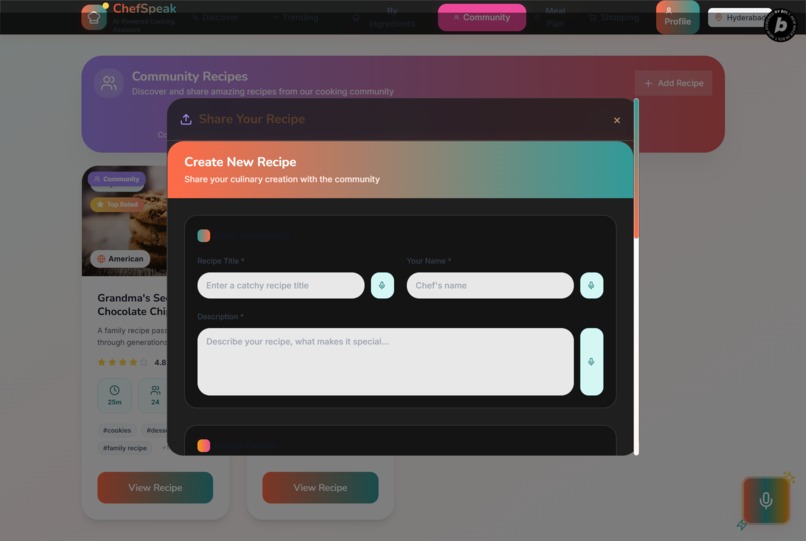This screenshot has width=806, height=541.
Task: Go to the Meal Plan tab
Action: [x=551, y=17]
